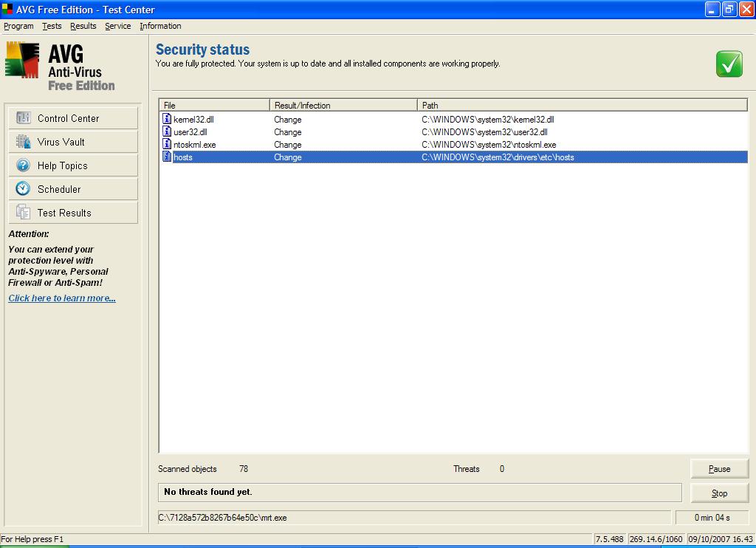
Task: Select the kernel32.dll file name
Action: click(x=193, y=120)
